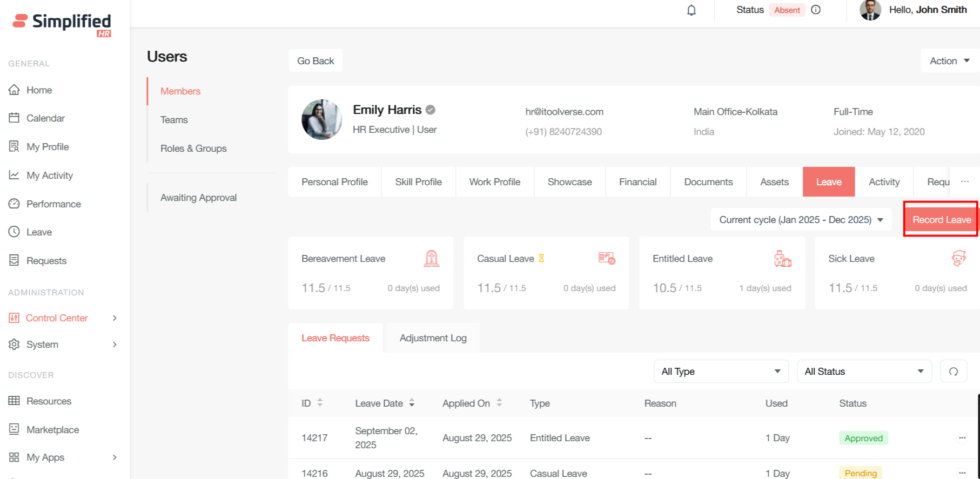The height and width of the screenshot is (479, 980).
Task: Open the All Type filter dropdown
Action: 721,372
